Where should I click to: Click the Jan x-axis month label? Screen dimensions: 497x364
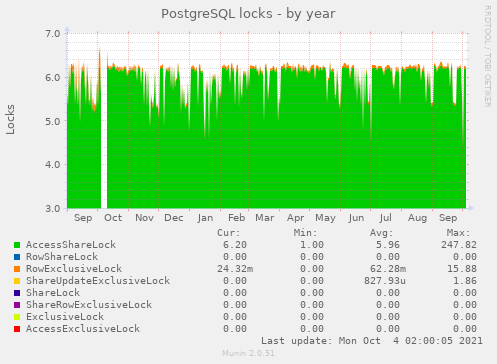point(205,218)
